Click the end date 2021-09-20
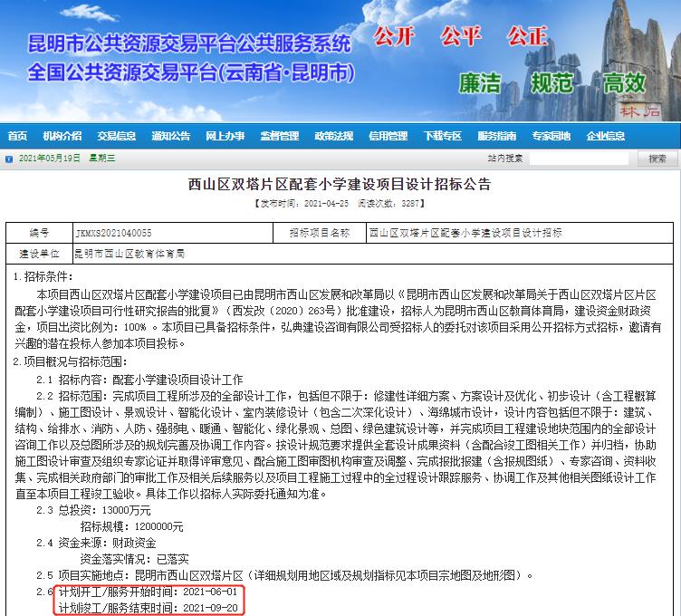Image resolution: width=681 pixels, height=616 pixels. pos(210,608)
